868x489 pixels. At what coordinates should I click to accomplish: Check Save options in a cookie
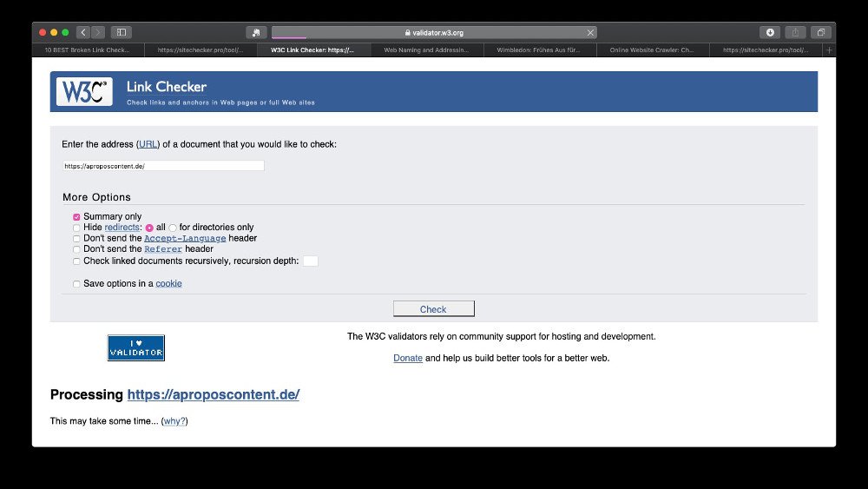[76, 284]
